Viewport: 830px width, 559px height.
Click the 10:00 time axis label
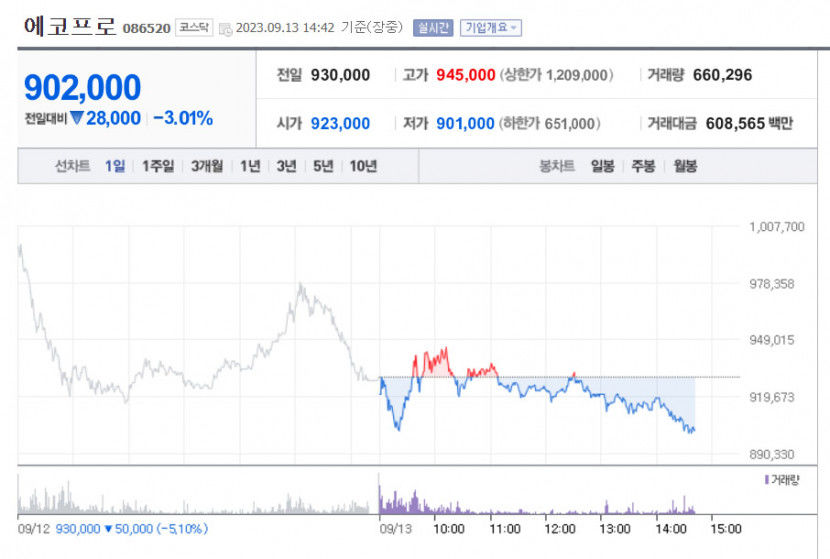(x=449, y=529)
